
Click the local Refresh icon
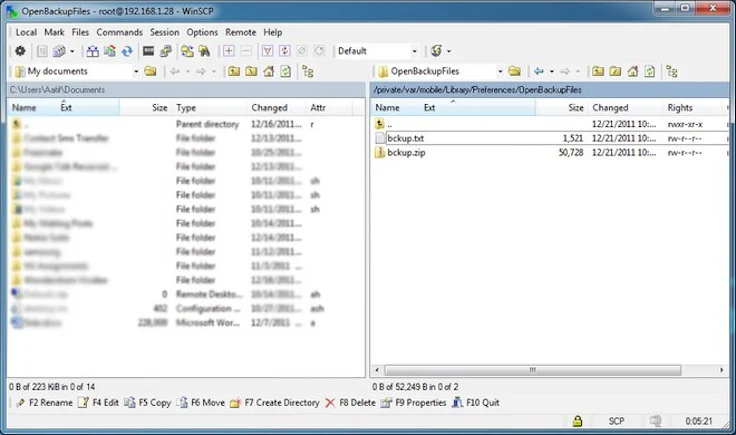point(285,71)
